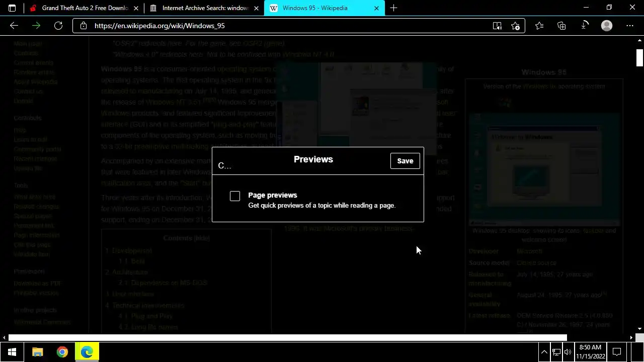Click the Microsoft Edge taskbar icon

click(87, 352)
